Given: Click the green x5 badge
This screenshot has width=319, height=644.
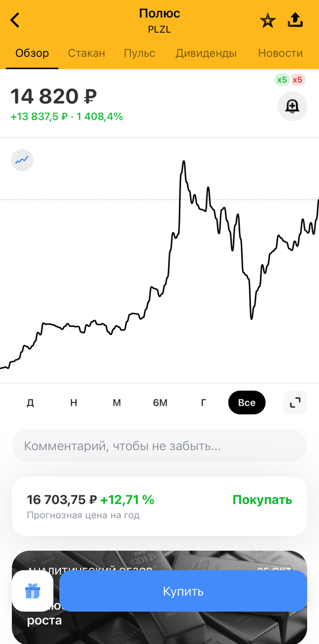Looking at the screenshot, I should pyautogui.click(x=282, y=79).
